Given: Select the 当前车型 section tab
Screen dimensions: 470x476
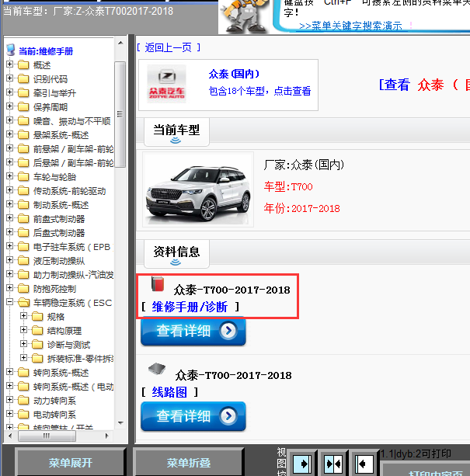Looking at the screenshot, I should click(176, 132).
